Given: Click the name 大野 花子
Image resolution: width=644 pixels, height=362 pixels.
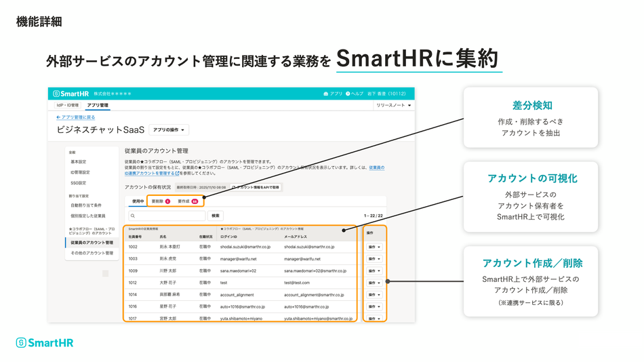Looking at the screenshot, I should click(x=168, y=283).
